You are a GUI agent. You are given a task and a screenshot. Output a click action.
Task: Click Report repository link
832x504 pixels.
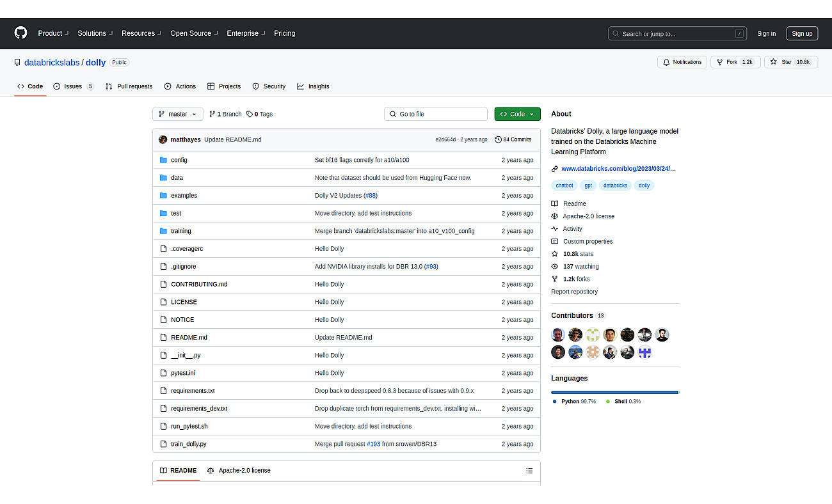pos(574,292)
